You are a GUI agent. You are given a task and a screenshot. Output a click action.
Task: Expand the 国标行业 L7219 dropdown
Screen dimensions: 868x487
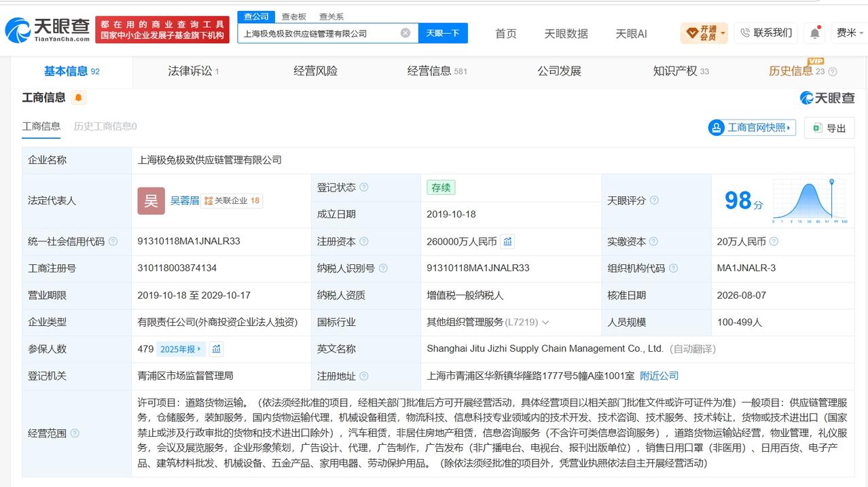pyautogui.click(x=545, y=322)
